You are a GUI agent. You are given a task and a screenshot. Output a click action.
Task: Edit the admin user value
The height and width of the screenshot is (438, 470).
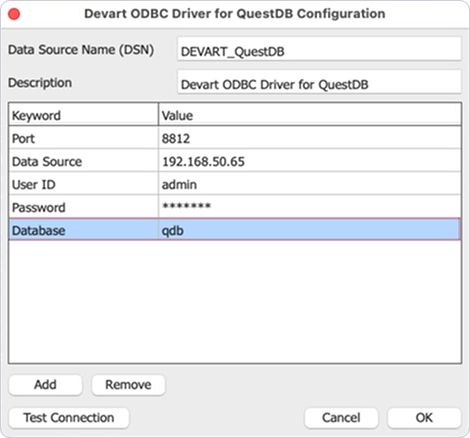pyautogui.click(x=310, y=184)
